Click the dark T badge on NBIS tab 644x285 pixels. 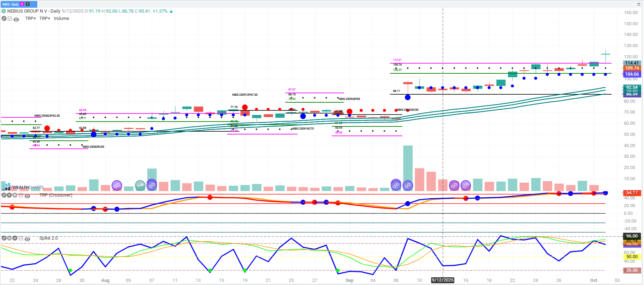pyautogui.click(x=28, y=4)
